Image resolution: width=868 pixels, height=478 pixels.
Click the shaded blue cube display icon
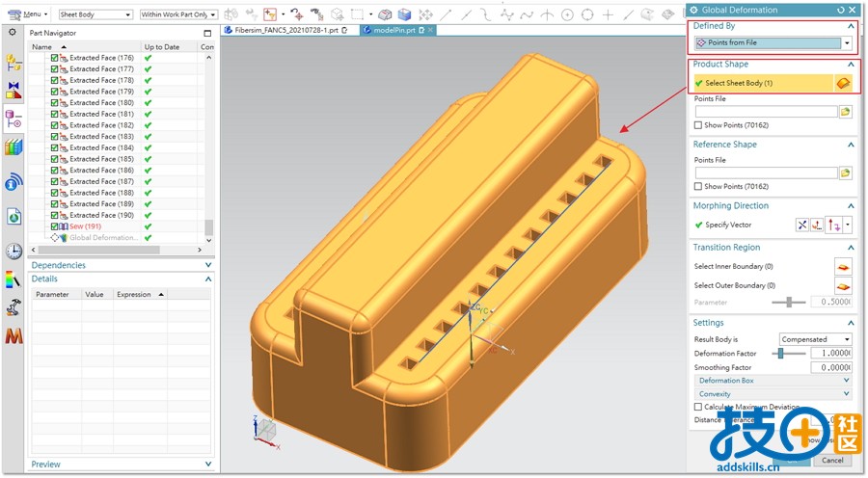click(x=405, y=14)
